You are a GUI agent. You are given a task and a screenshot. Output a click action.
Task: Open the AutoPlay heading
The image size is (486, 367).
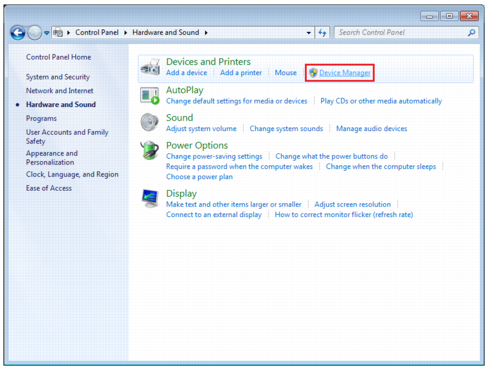click(185, 90)
